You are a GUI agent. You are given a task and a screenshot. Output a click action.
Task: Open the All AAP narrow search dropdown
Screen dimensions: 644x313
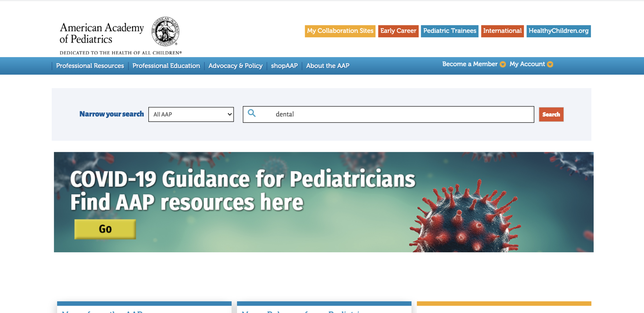pyautogui.click(x=191, y=114)
